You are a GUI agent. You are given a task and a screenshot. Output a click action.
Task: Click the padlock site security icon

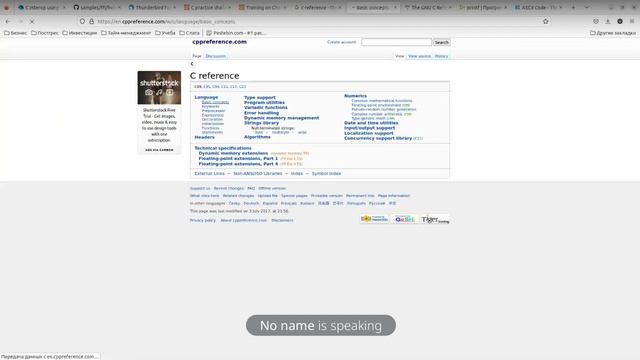point(91,21)
